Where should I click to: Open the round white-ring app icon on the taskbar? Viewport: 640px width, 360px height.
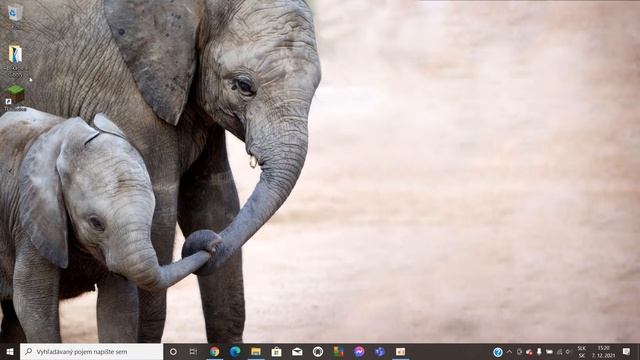point(318,351)
